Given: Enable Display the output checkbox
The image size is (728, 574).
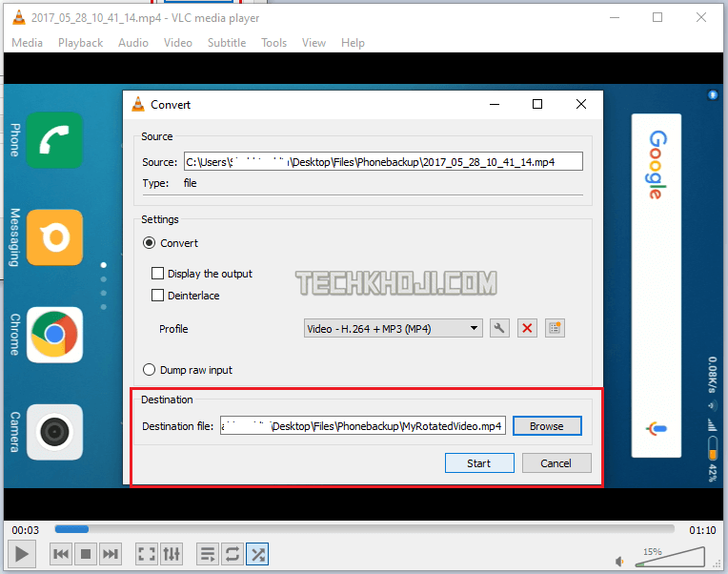Looking at the screenshot, I should click(157, 273).
